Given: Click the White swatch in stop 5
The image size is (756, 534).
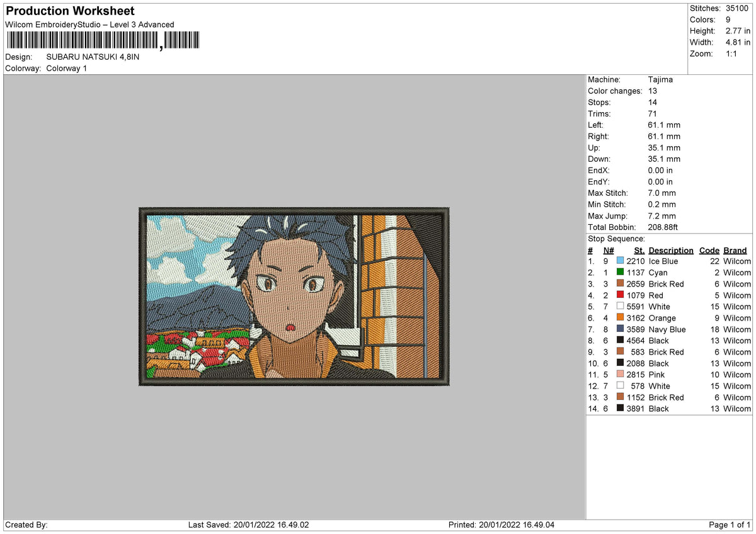Looking at the screenshot, I should pos(621,307).
